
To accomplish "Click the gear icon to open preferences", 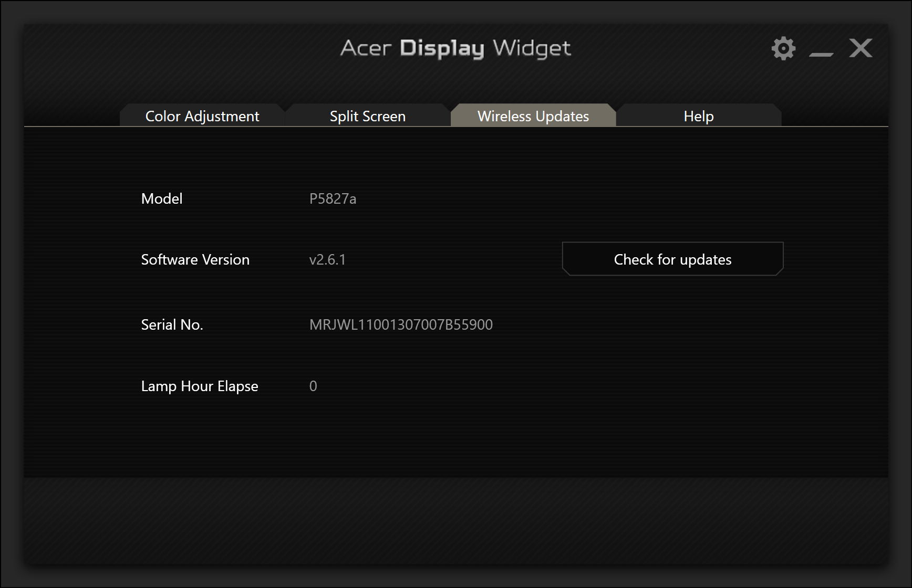I will (x=783, y=48).
